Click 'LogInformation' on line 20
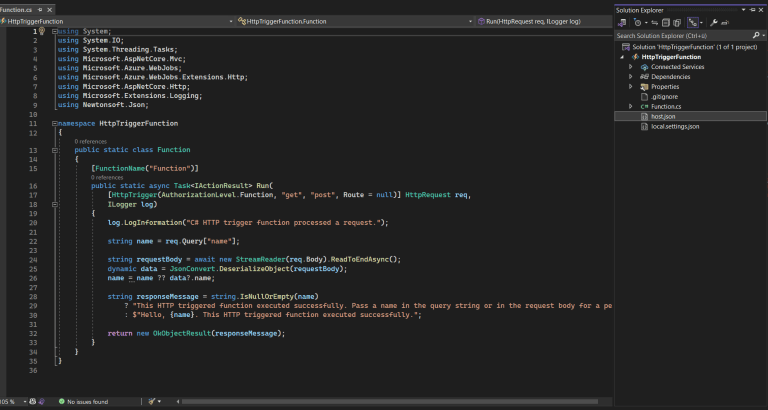 click(153, 223)
